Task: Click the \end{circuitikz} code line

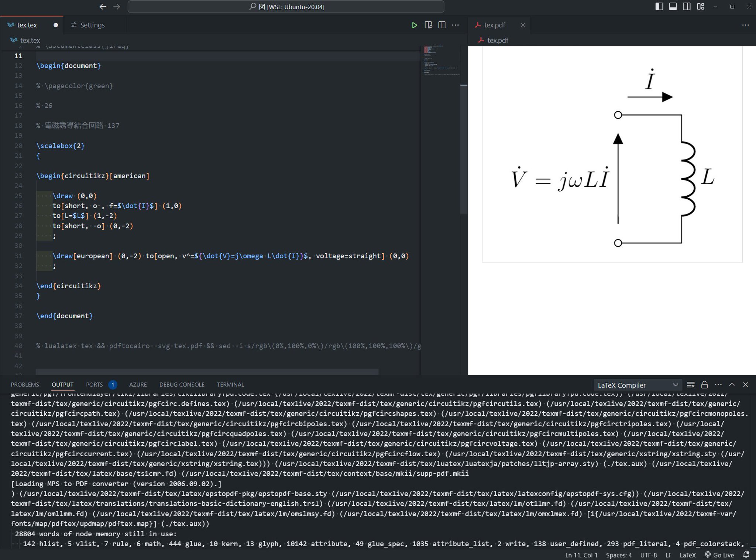Action: point(69,286)
